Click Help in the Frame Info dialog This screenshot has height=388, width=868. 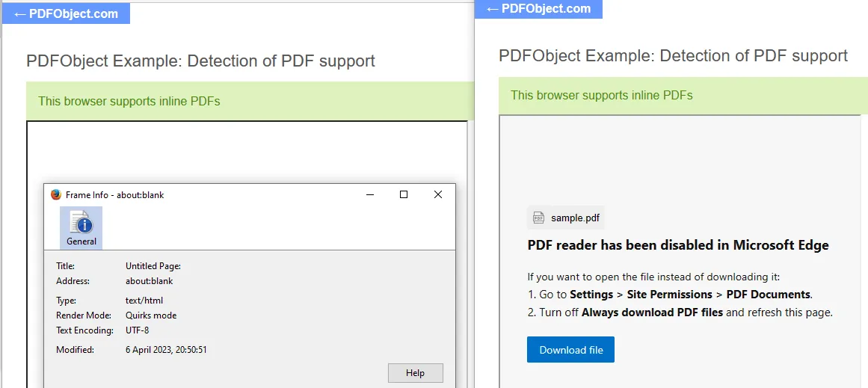(x=415, y=373)
